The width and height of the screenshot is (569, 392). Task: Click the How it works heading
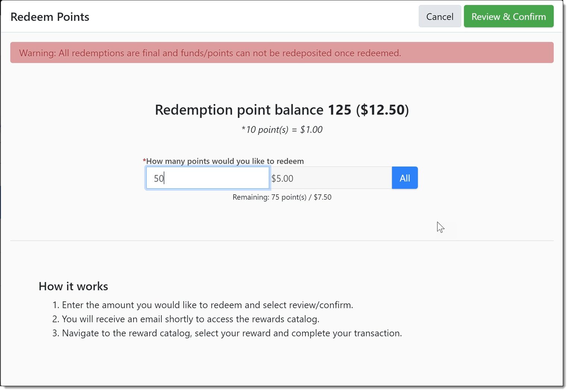coord(73,286)
